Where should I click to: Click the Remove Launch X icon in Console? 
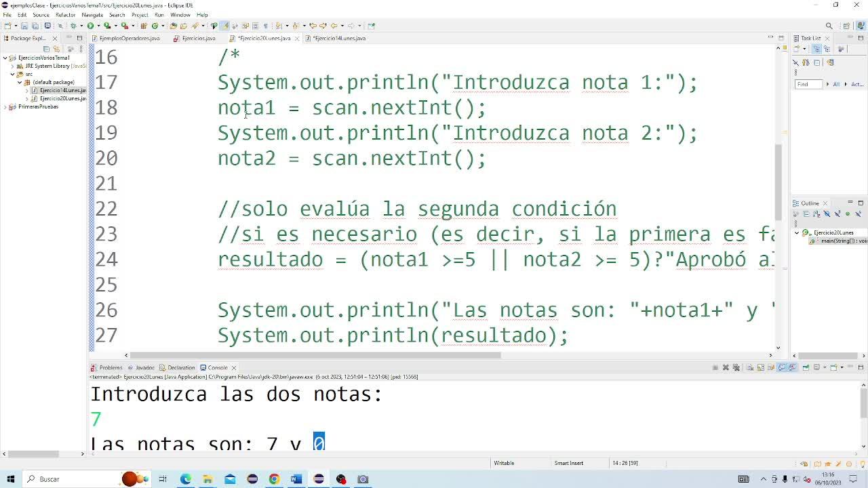click(x=726, y=367)
